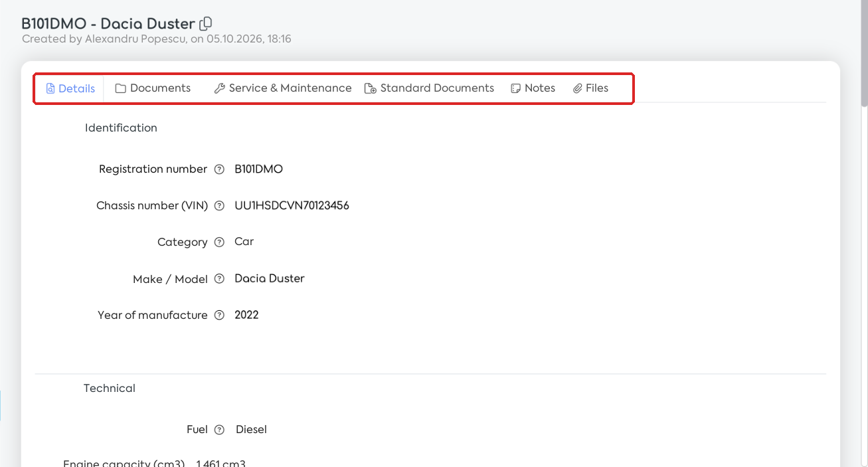868x467 pixels.
Task: Select the Category value Car
Action: tap(244, 242)
